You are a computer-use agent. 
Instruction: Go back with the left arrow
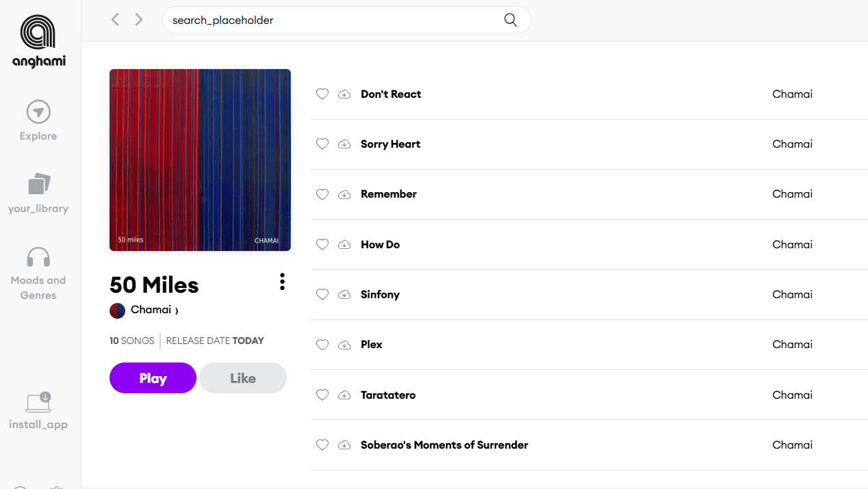[x=115, y=20]
